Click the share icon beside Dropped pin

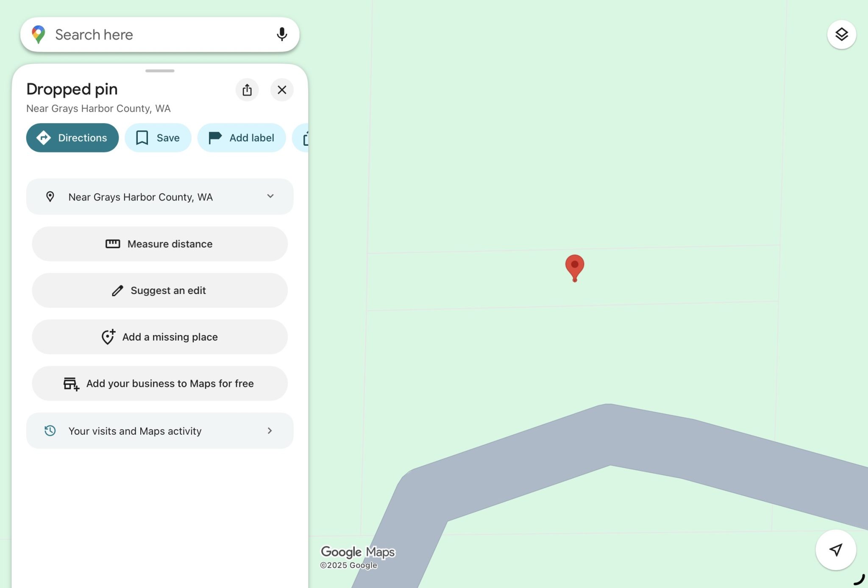(x=247, y=90)
